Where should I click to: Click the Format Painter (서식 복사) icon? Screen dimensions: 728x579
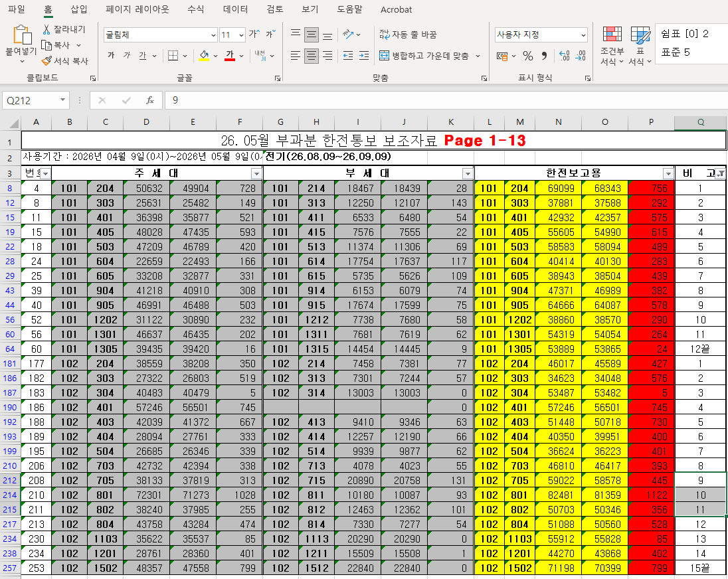pos(46,61)
